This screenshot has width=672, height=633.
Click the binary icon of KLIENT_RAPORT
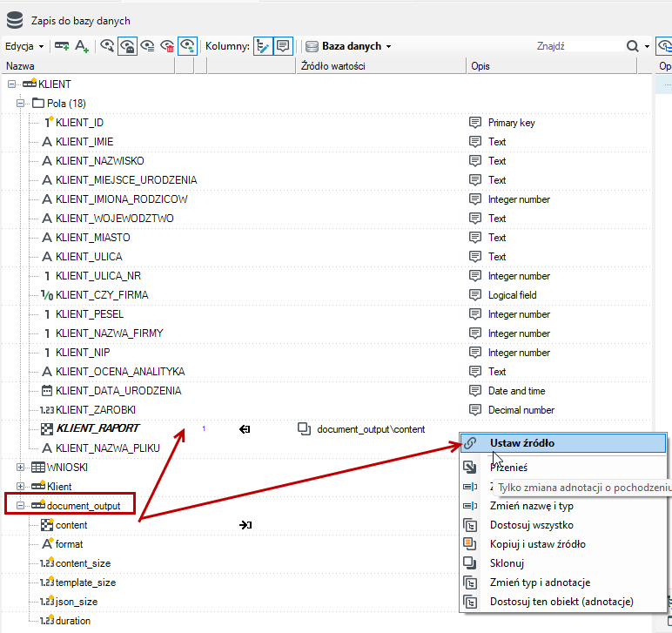[47, 429]
